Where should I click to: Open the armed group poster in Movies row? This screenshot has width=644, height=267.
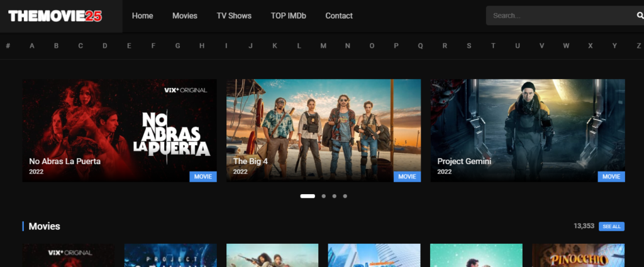[x=272, y=256]
